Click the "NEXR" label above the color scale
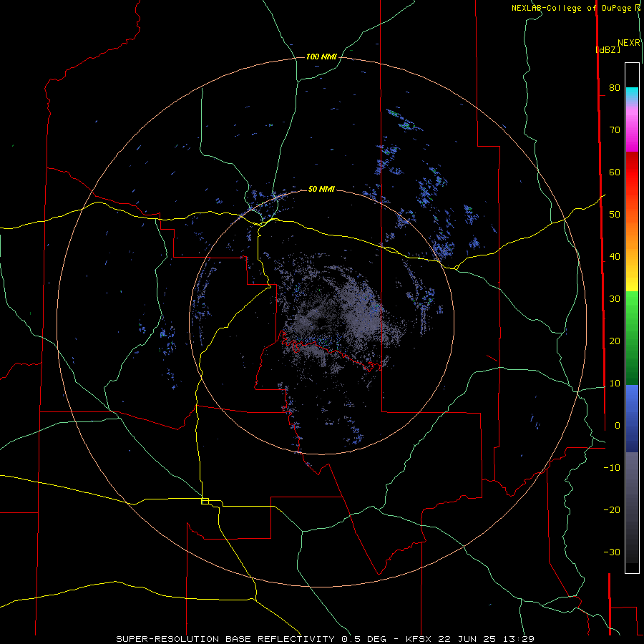The height and width of the screenshot is (644, 644). [628, 43]
